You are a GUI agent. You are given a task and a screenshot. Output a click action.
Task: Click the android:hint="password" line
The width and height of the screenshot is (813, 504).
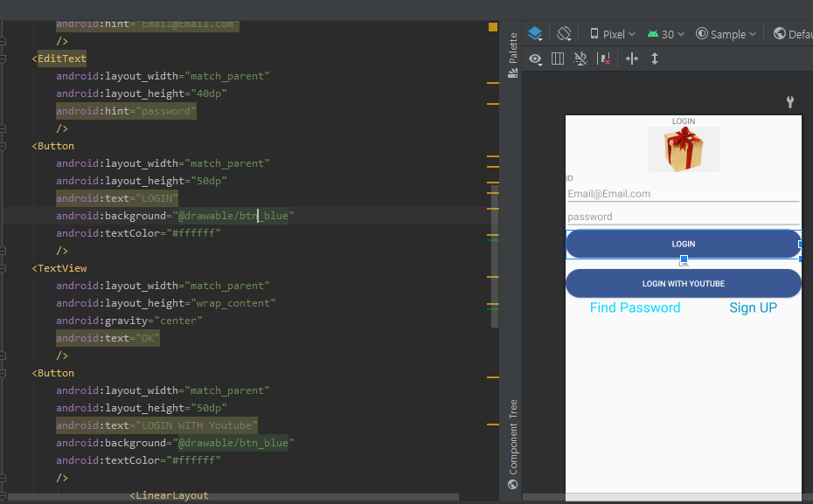tap(126, 111)
